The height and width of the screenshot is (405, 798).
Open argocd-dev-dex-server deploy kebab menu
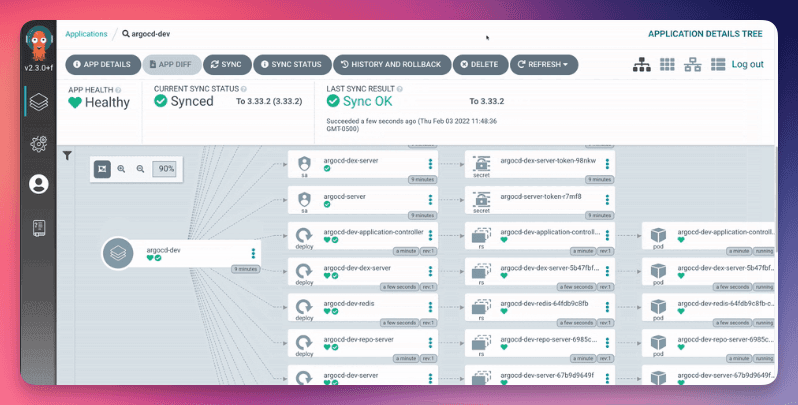point(430,271)
